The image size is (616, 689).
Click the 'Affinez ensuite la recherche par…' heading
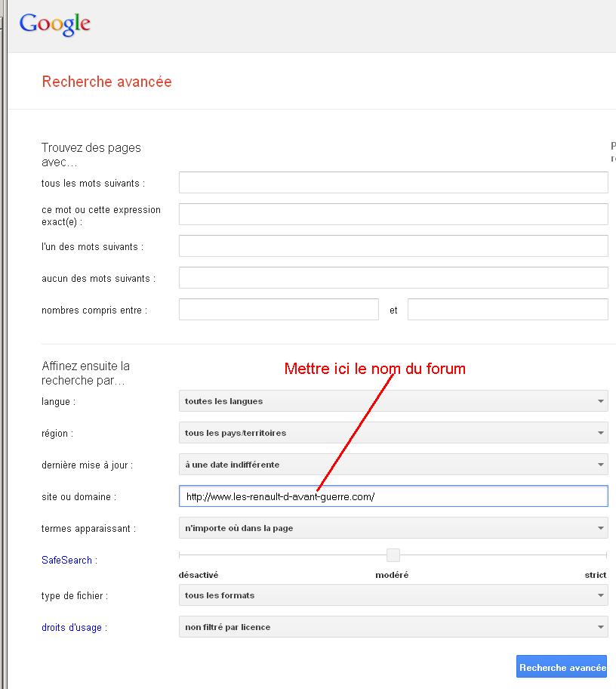[85, 373]
